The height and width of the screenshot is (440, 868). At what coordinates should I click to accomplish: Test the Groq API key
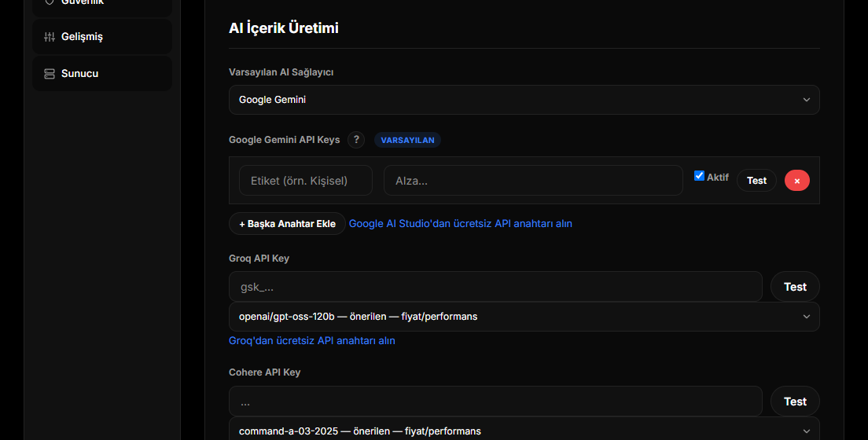coord(795,287)
